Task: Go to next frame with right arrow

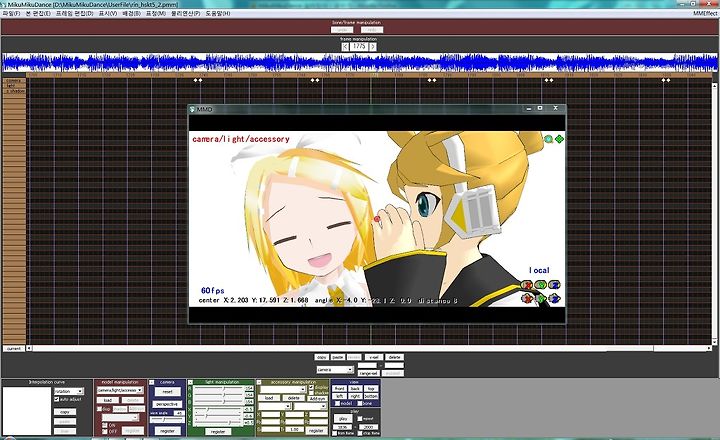Action: click(x=372, y=46)
